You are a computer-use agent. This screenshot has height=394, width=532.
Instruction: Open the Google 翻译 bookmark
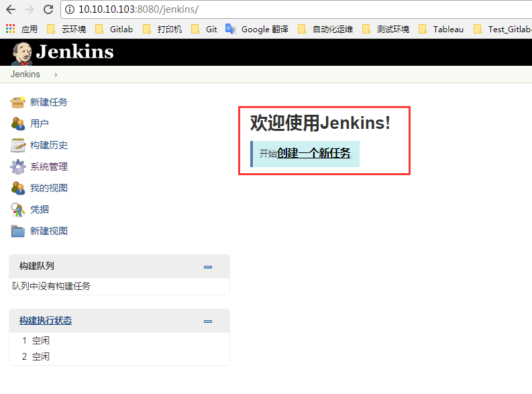(257, 29)
